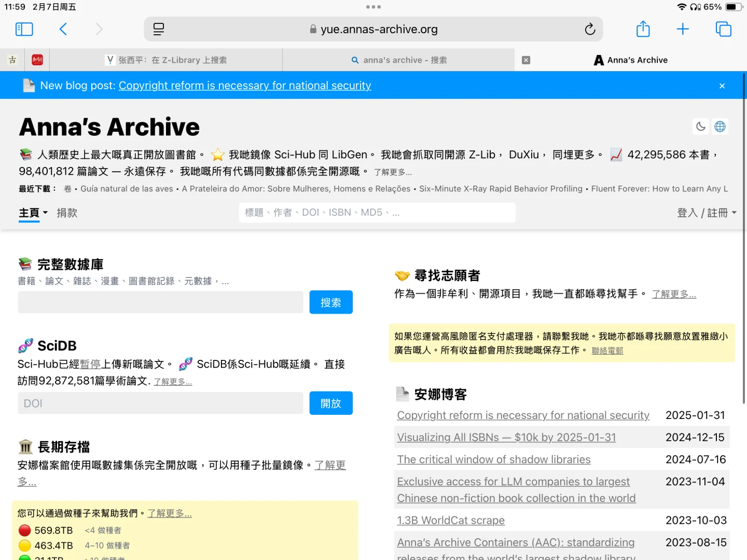Open The critical window of shadow libraries
Image resolution: width=747 pixels, height=560 pixels.
point(494,459)
